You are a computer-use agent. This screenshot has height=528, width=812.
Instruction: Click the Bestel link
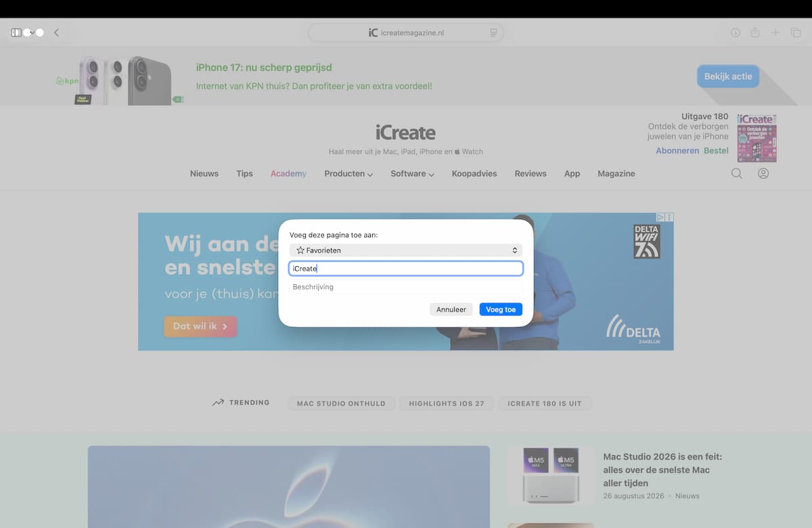click(x=716, y=150)
